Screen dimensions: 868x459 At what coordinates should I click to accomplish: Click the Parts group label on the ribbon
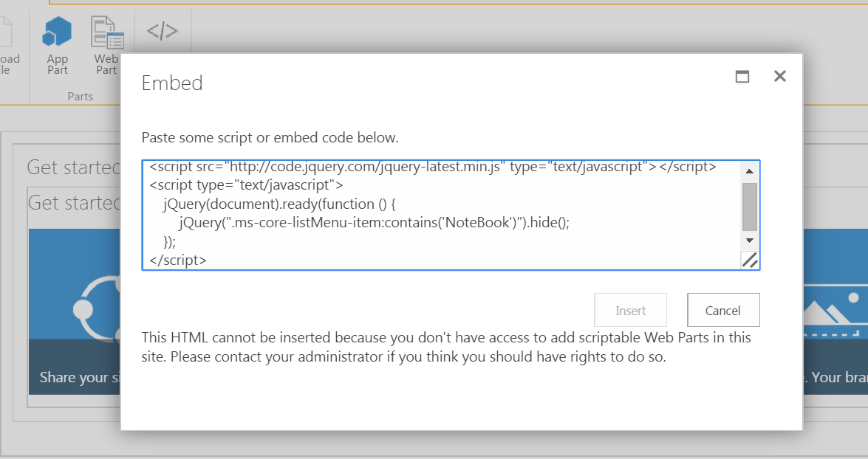80,96
